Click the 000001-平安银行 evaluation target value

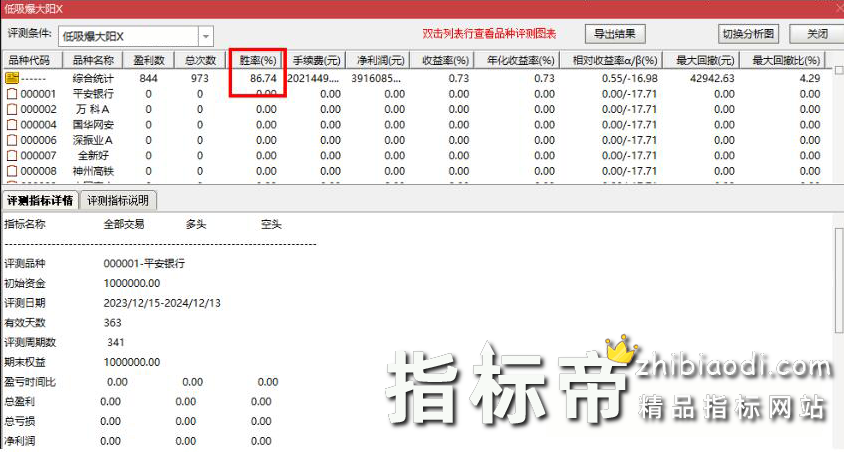click(144, 264)
